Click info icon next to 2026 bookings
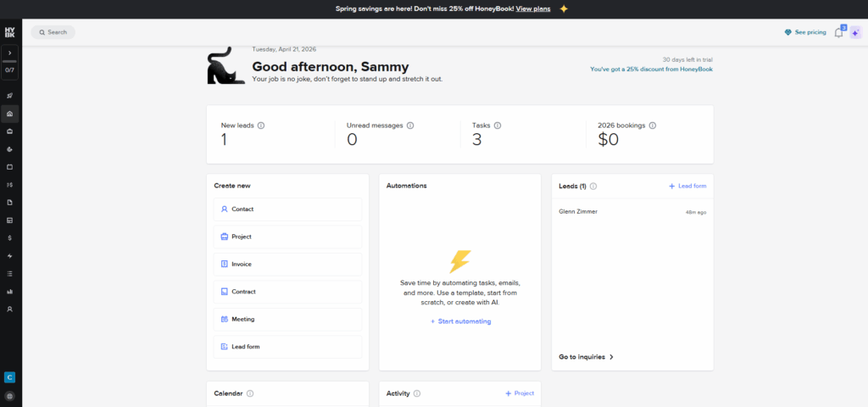This screenshot has height=407, width=868. pyautogui.click(x=653, y=125)
